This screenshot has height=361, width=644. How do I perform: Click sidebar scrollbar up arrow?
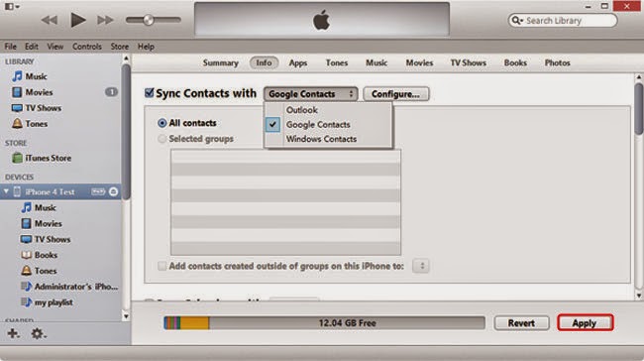coord(126,59)
